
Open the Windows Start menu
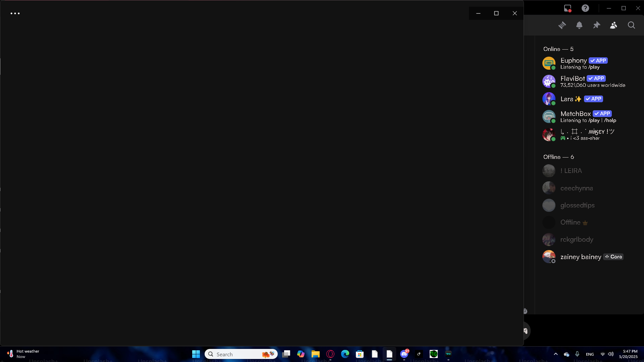click(196, 354)
